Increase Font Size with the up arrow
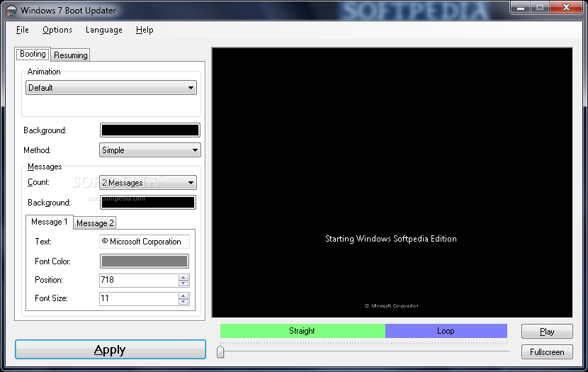 183,296
